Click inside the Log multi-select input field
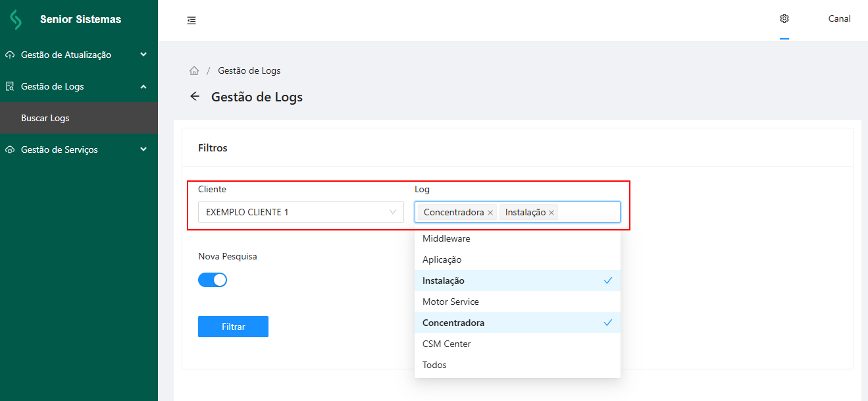The width and height of the screenshot is (868, 401). [x=588, y=212]
